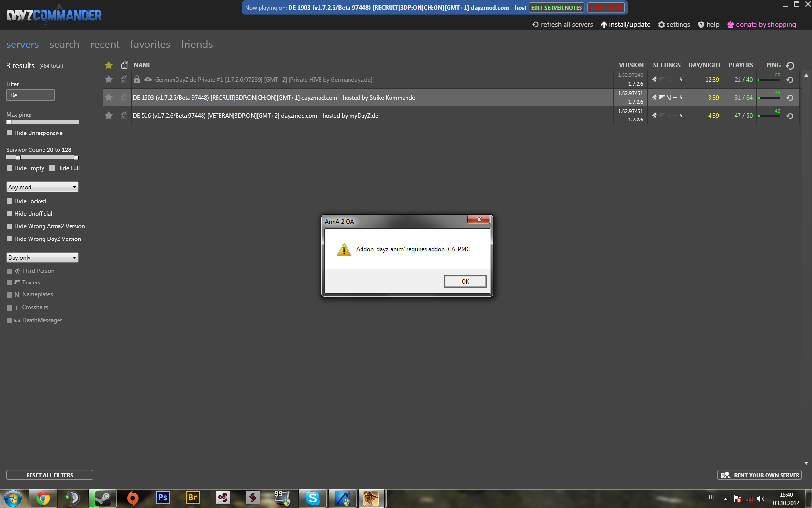Switch to the favorites tab

(150, 45)
